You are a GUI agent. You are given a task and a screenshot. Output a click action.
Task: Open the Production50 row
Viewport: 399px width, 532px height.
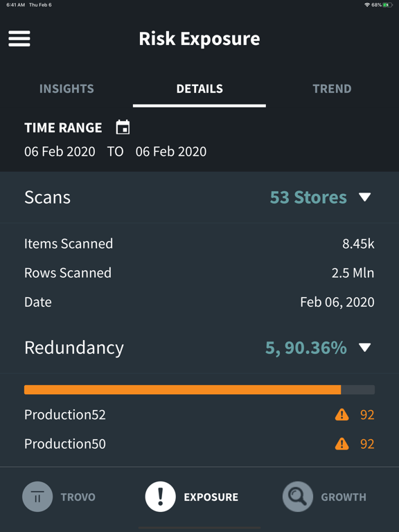tap(199, 444)
